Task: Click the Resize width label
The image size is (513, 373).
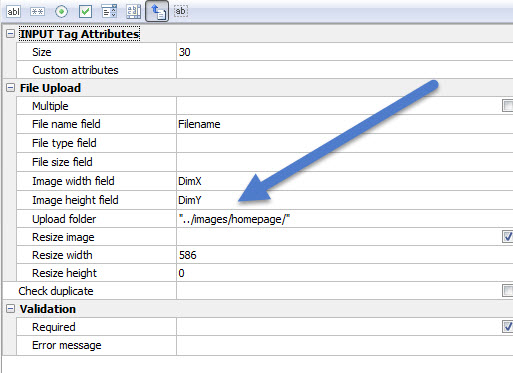Action: 62,255
